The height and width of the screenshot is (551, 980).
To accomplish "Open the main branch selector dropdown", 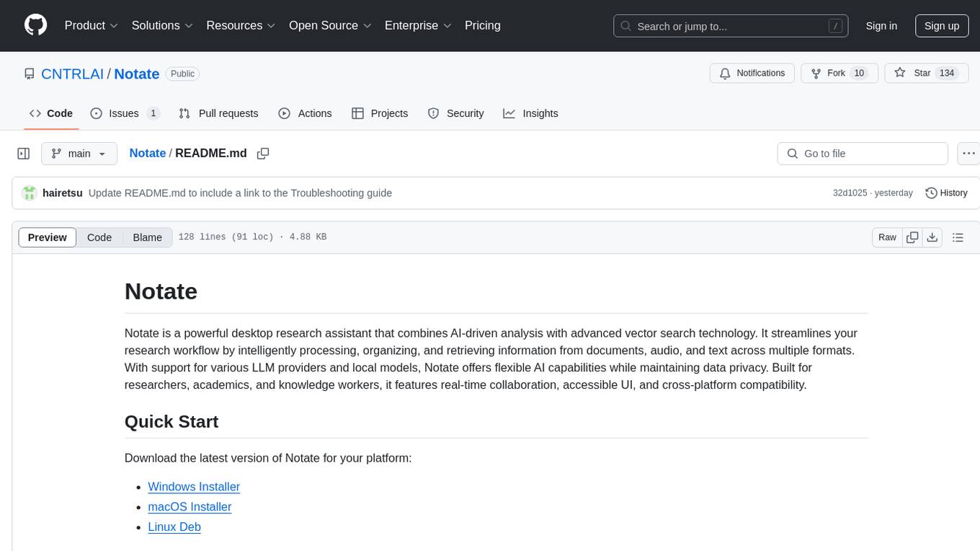I will [x=79, y=154].
